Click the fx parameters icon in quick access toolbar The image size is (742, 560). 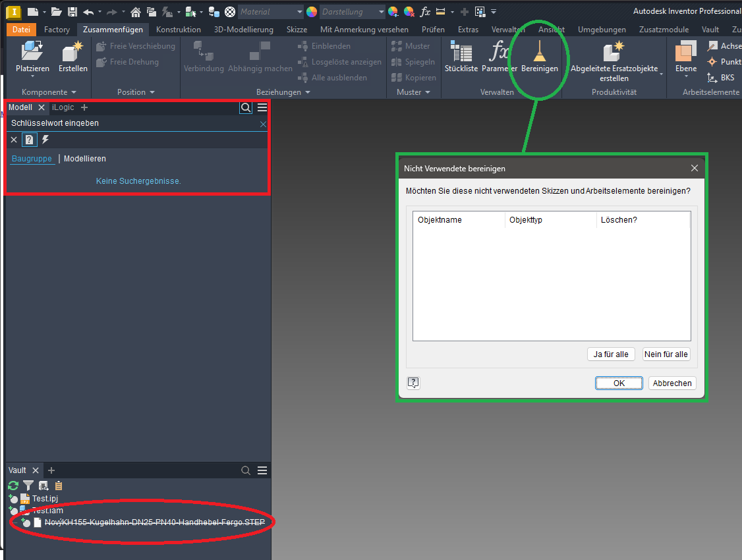point(425,12)
